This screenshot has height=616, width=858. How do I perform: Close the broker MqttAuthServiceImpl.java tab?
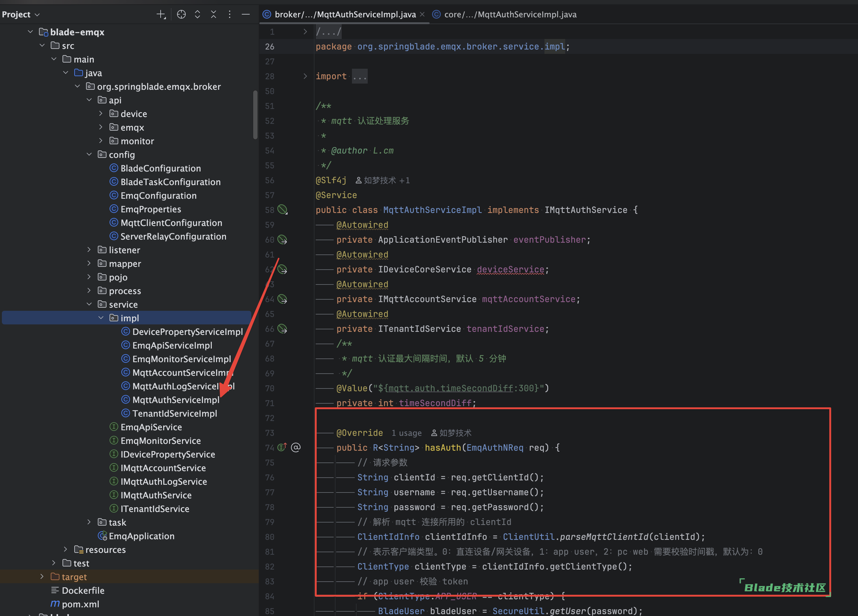tap(422, 14)
